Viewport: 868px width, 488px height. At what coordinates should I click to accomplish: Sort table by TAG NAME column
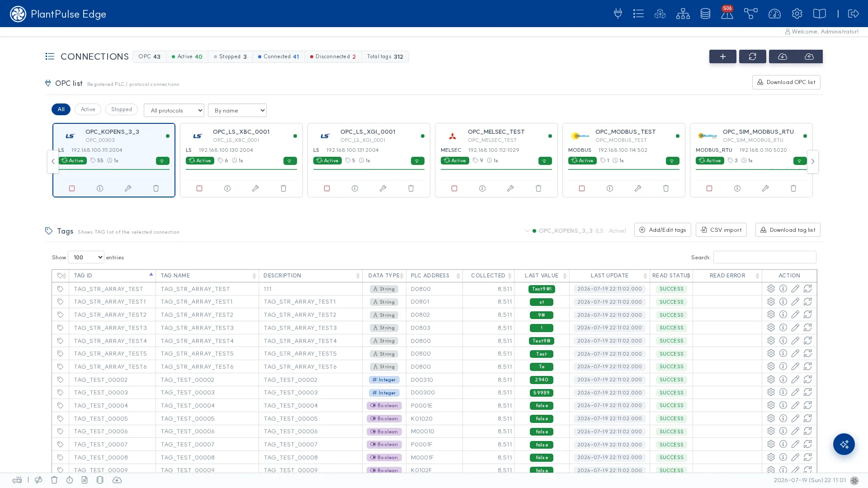click(207, 276)
